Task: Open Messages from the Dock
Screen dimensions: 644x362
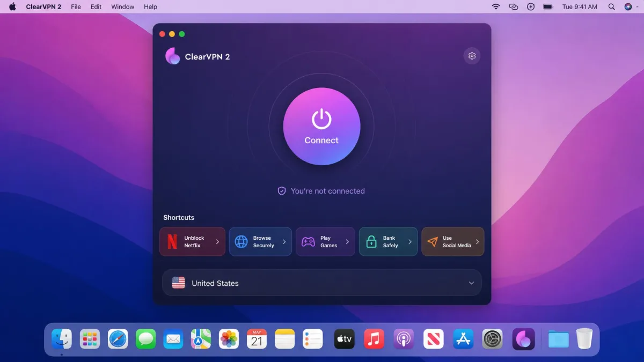Action: pos(145,339)
